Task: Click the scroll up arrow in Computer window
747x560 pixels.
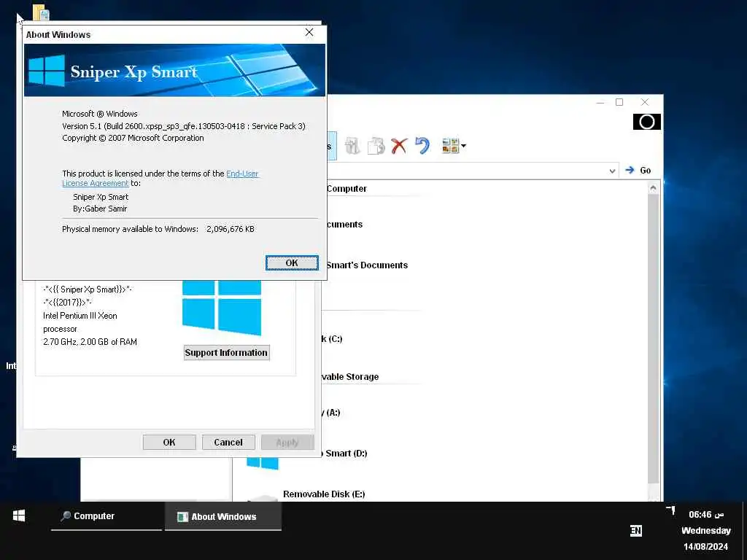Action: 653,188
